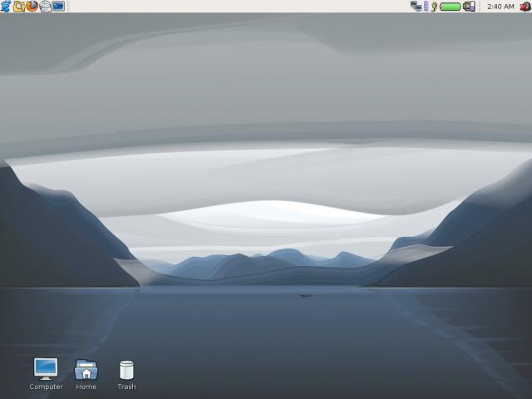Viewport: 532px width, 399px height.
Task: Select the Computer desktop icon
Action: point(46,374)
